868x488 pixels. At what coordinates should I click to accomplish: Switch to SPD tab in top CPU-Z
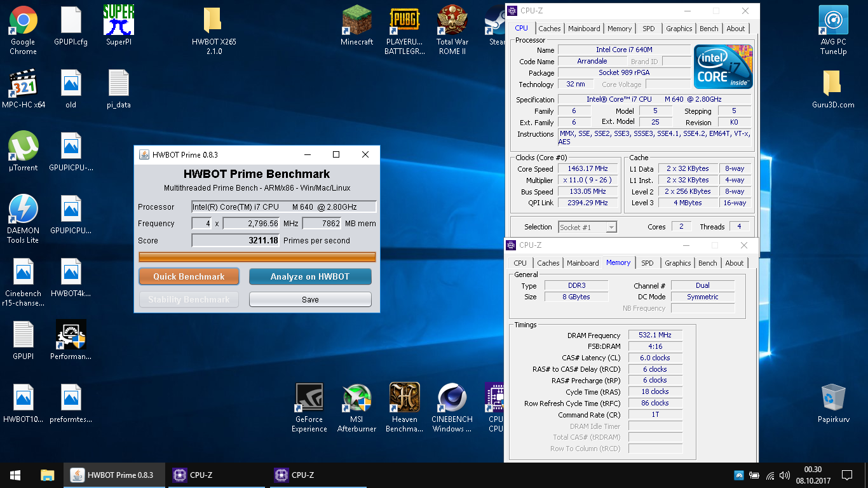[x=649, y=29]
